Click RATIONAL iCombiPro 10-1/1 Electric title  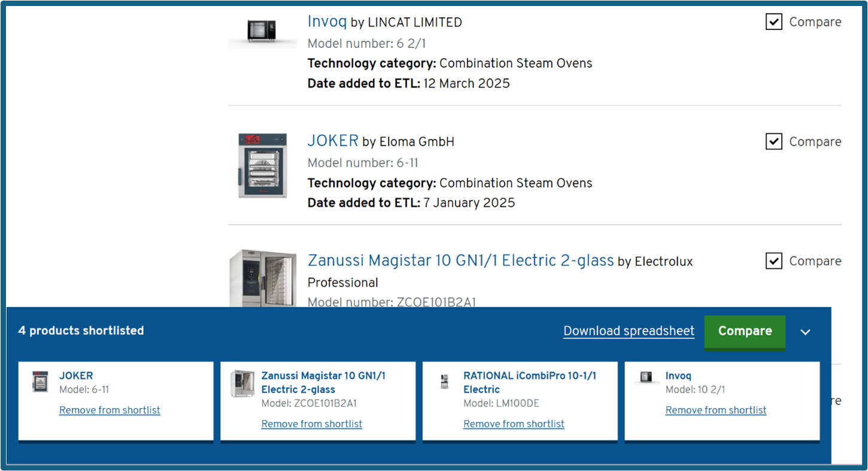(x=530, y=382)
